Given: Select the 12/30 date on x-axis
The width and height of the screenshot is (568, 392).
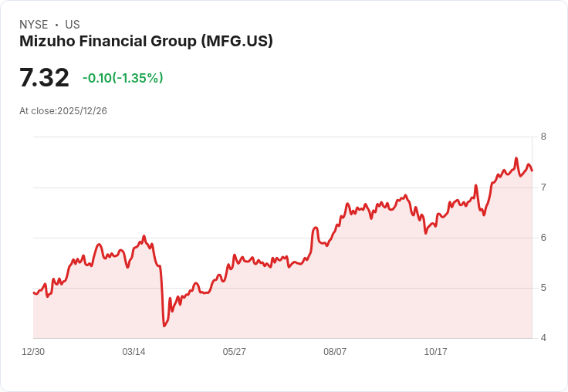Looking at the screenshot, I should click(33, 352).
